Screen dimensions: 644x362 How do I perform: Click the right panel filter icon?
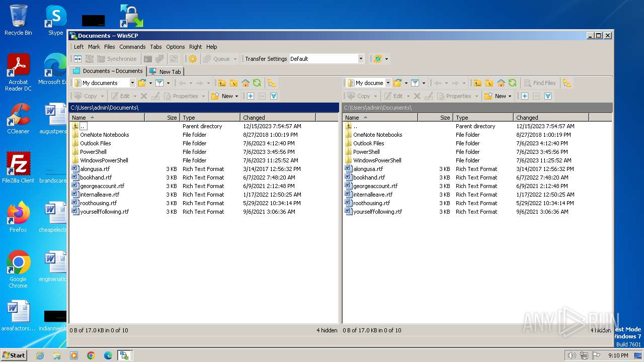(415, 83)
